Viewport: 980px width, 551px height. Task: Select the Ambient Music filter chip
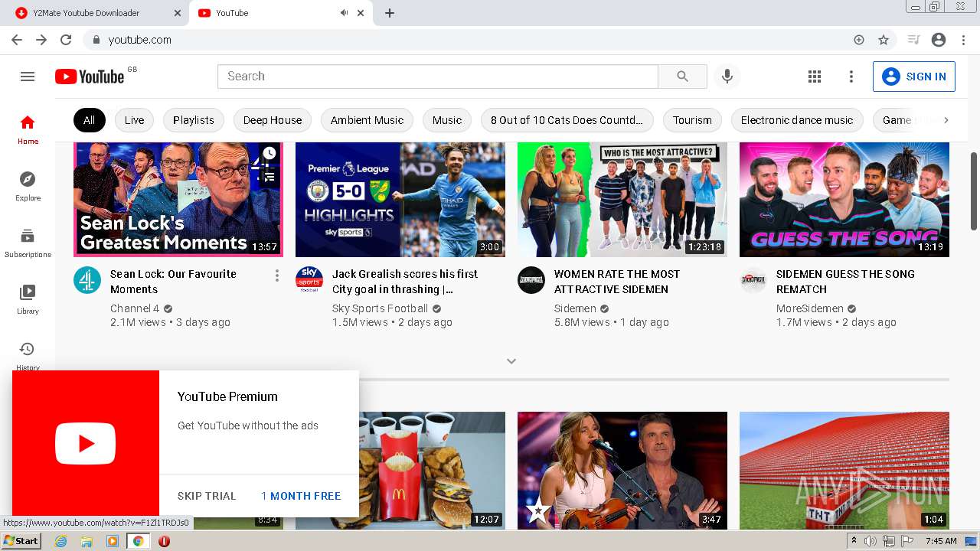(x=367, y=120)
